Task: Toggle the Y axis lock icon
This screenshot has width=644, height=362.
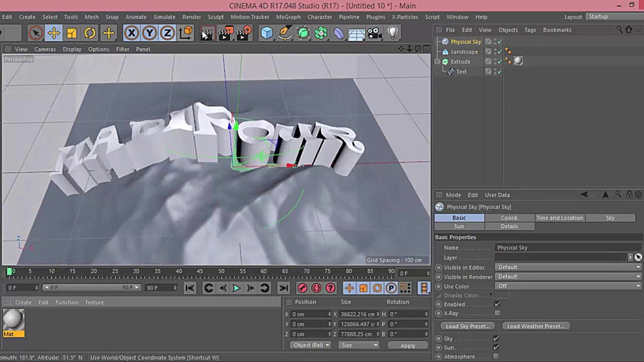Action: [149, 33]
